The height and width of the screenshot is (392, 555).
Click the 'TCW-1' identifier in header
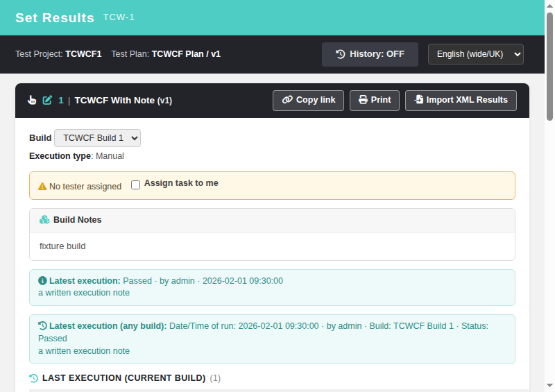point(119,17)
